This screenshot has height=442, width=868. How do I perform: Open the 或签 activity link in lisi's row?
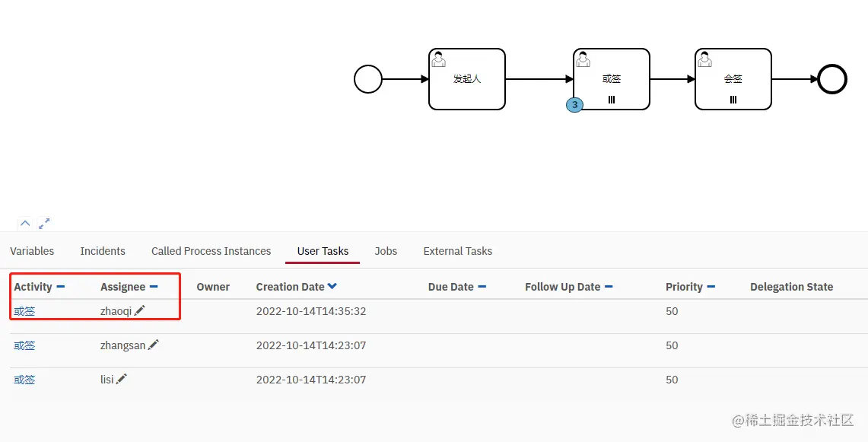click(24, 380)
